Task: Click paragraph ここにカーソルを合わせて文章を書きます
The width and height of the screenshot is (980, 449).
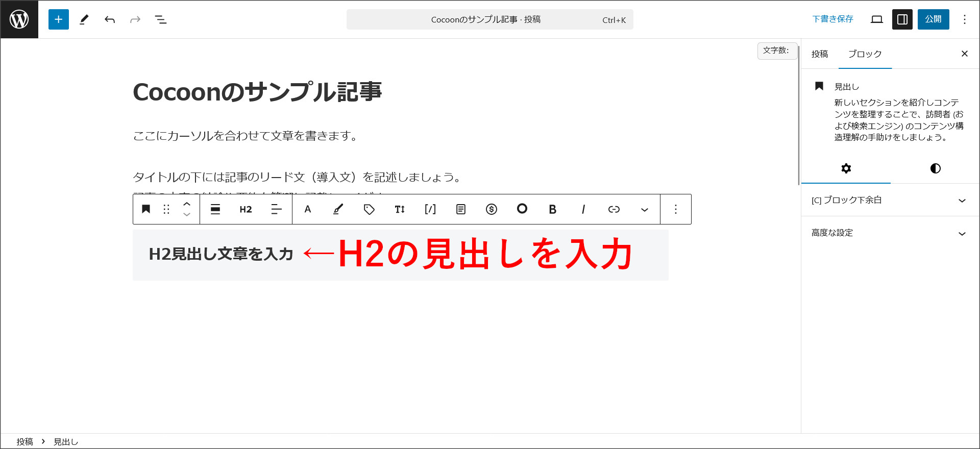Action: point(247,136)
